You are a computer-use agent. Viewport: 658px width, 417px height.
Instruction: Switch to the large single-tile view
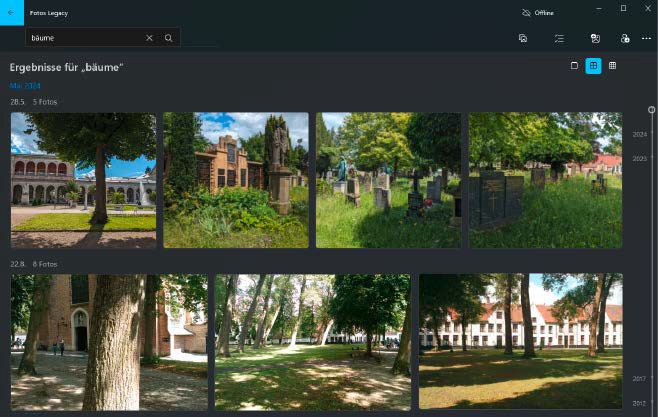coord(574,65)
